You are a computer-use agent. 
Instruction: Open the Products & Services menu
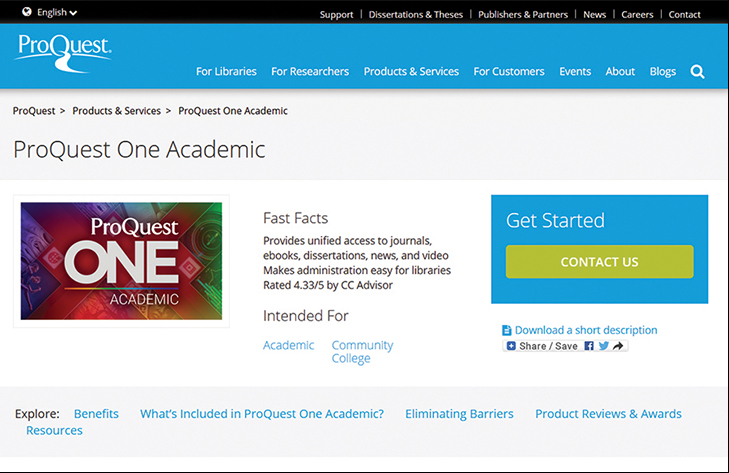(x=411, y=72)
